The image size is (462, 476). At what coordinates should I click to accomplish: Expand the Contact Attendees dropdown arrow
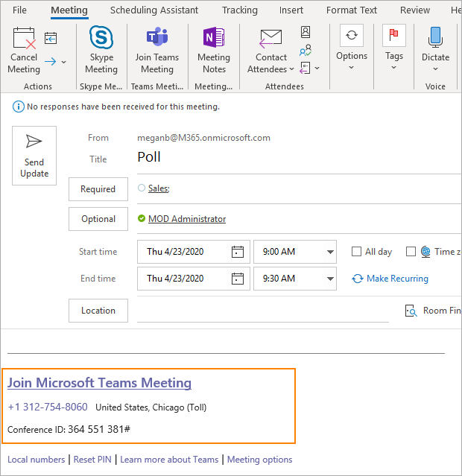pos(291,69)
